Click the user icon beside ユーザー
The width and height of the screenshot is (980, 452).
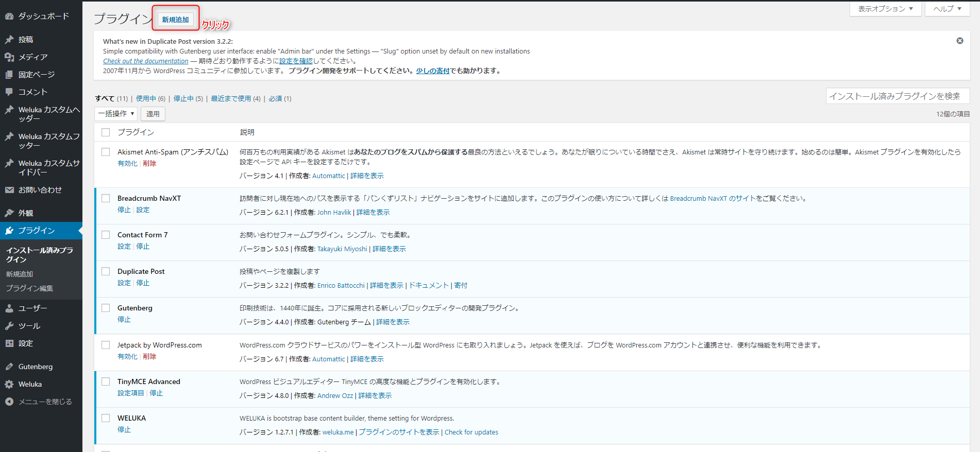(x=9, y=308)
